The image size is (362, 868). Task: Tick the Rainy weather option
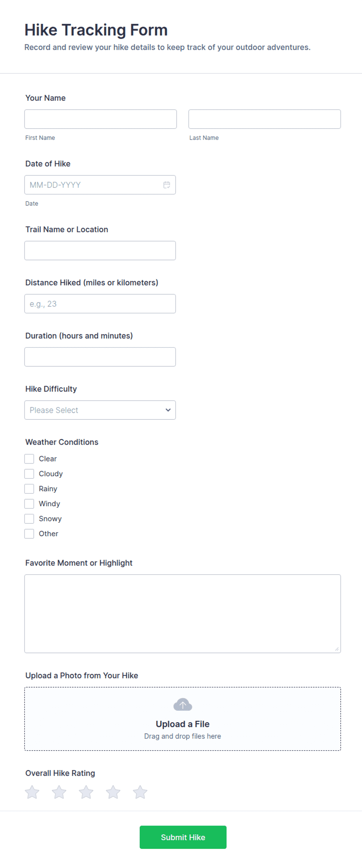click(x=29, y=489)
